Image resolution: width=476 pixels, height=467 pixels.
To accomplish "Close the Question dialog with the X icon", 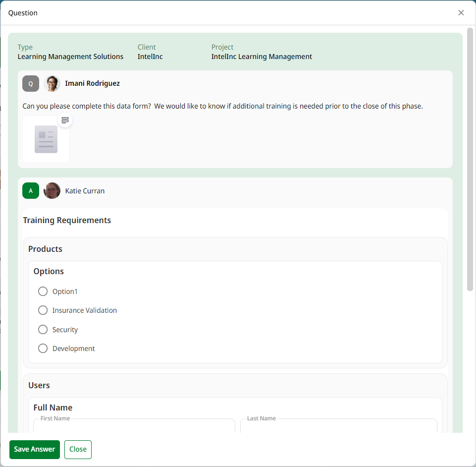I will (461, 13).
